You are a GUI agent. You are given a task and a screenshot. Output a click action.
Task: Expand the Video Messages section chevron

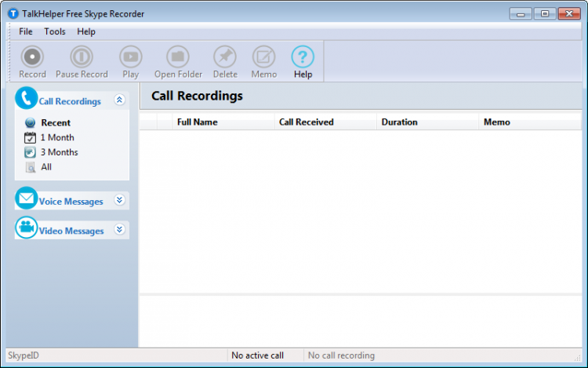coord(119,229)
